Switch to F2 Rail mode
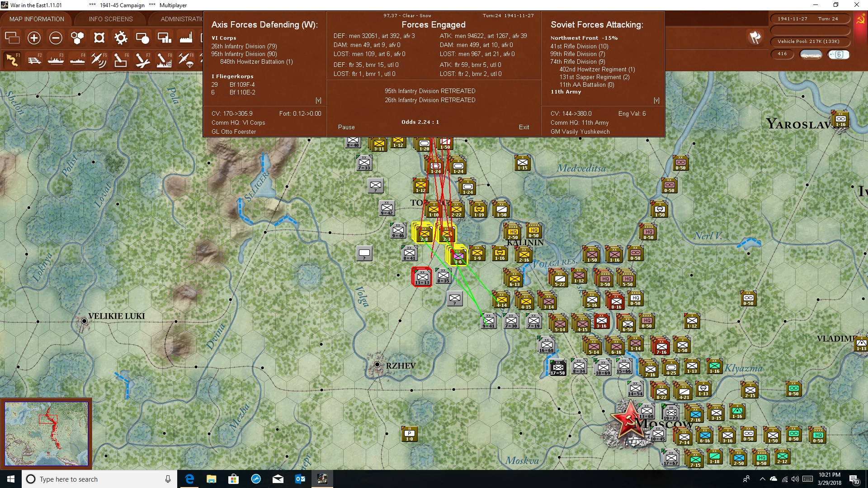 (34, 60)
